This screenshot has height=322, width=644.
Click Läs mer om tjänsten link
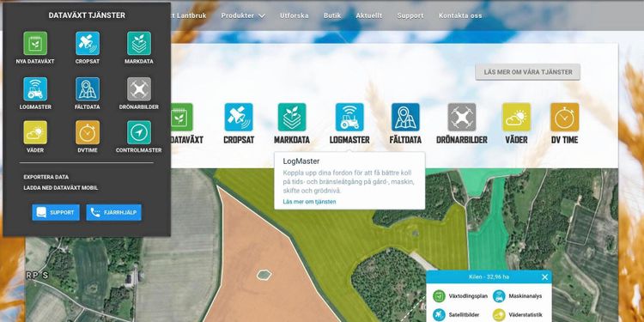pyautogui.click(x=309, y=202)
